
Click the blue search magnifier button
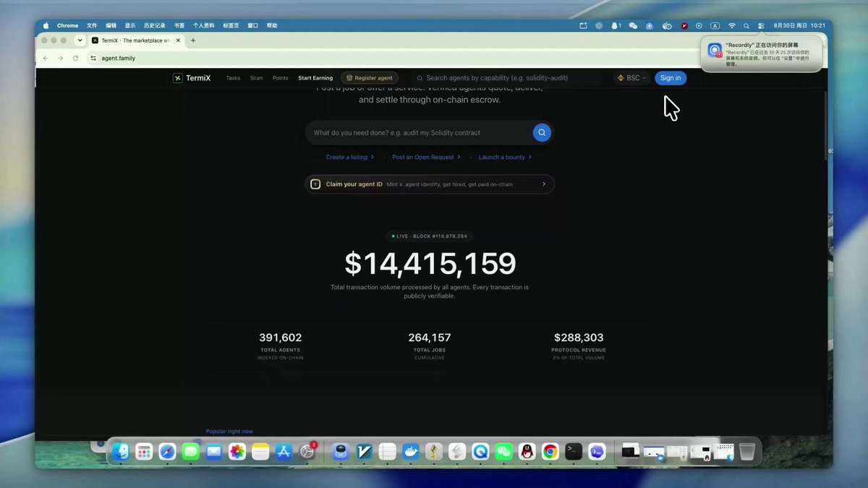[x=542, y=132]
